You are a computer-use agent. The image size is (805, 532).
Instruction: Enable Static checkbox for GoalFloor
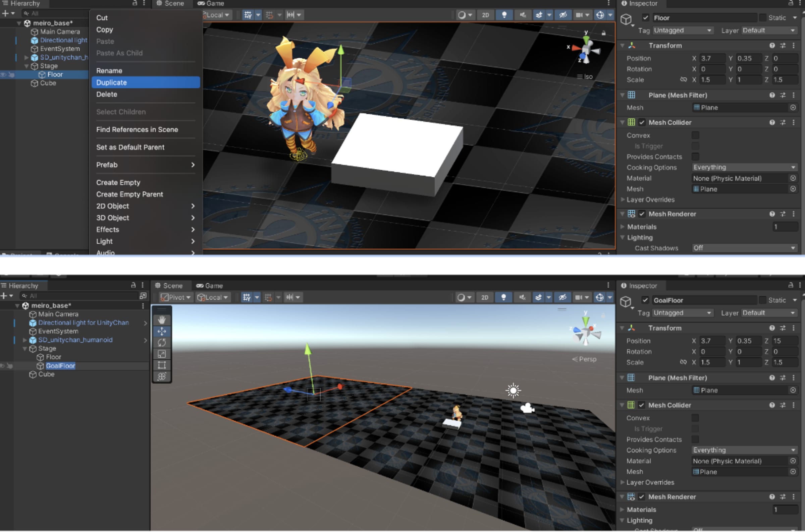(762, 300)
